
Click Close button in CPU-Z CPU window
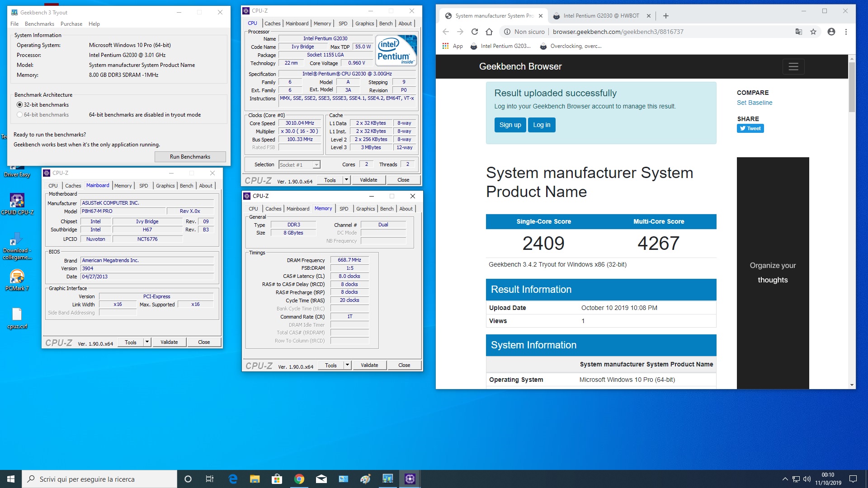[x=403, y=180]
